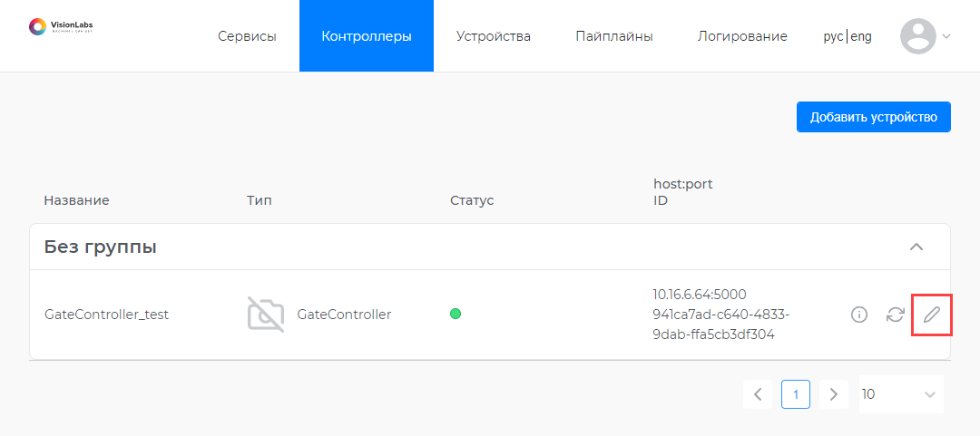Screen dimensions: 980x436
Task: Click the GateController type text
Action: (x=344, y=315)
